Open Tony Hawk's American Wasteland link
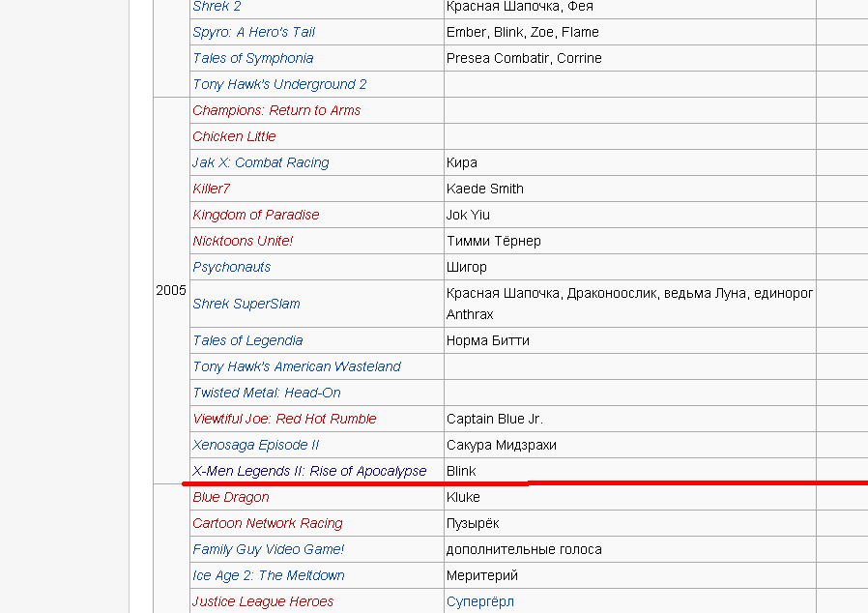The width and height of the screenshot is (868, 613). tap(297, 366)
